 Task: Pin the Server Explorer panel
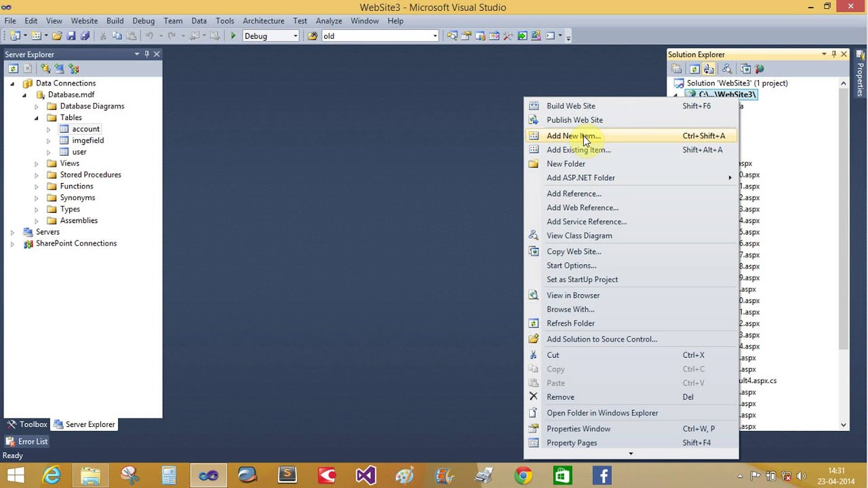tap(146, 54)
